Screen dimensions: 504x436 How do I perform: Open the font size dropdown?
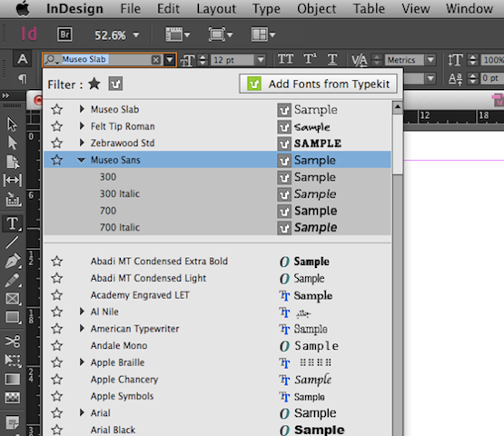(261, 60)
